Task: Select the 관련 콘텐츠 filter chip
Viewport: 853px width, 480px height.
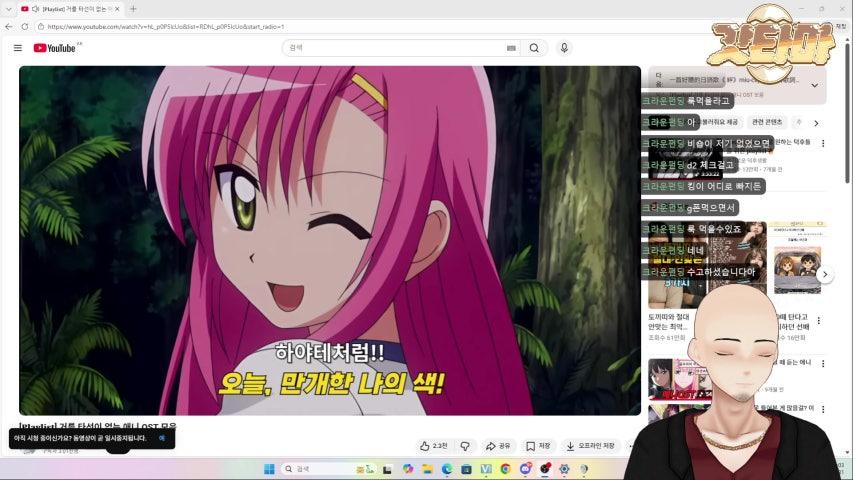Action: pyautogui.click(x=767, y=122)
